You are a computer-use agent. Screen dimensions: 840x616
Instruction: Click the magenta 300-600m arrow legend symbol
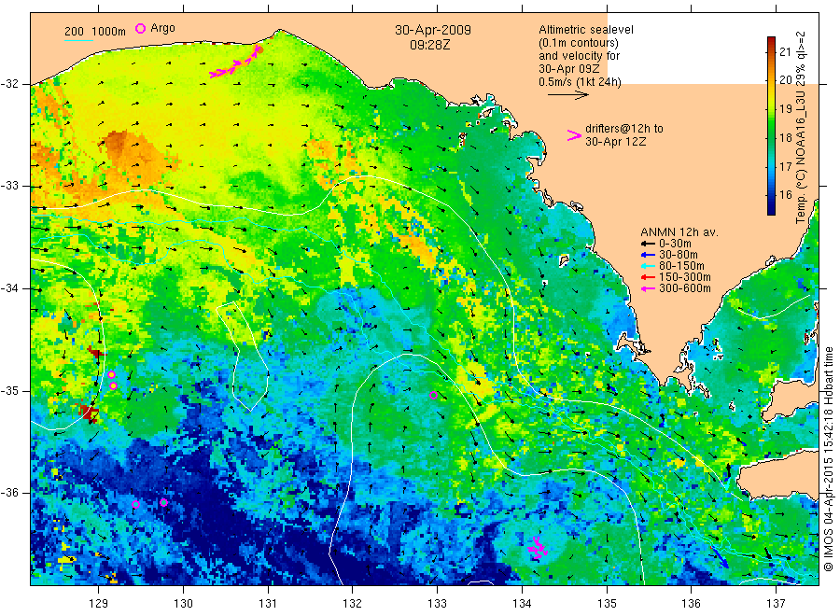649,288
